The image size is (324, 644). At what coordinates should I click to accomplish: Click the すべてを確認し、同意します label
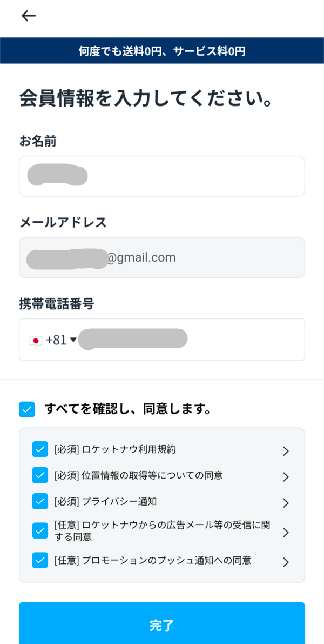pos(127,409)
